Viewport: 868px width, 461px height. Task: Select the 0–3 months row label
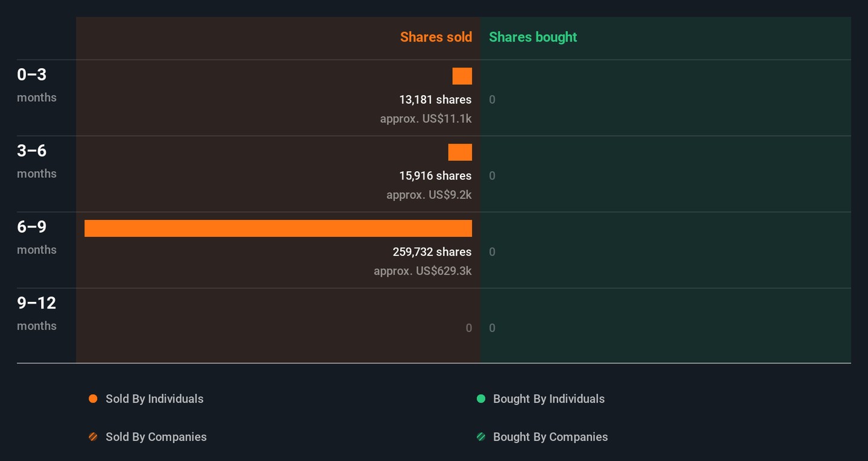point(36,84)
